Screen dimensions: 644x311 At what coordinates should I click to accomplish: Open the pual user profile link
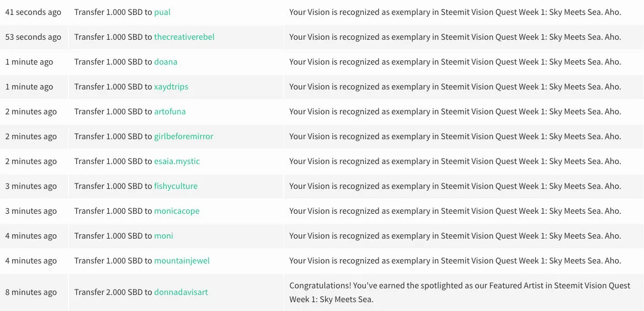click(162, 12)
